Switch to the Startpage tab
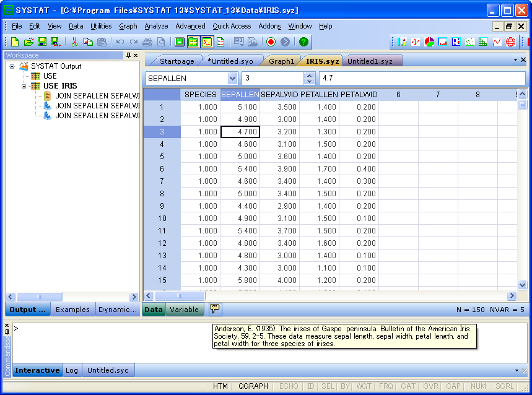Viewport: 532px width, 395px height. (x=177, y=61)
